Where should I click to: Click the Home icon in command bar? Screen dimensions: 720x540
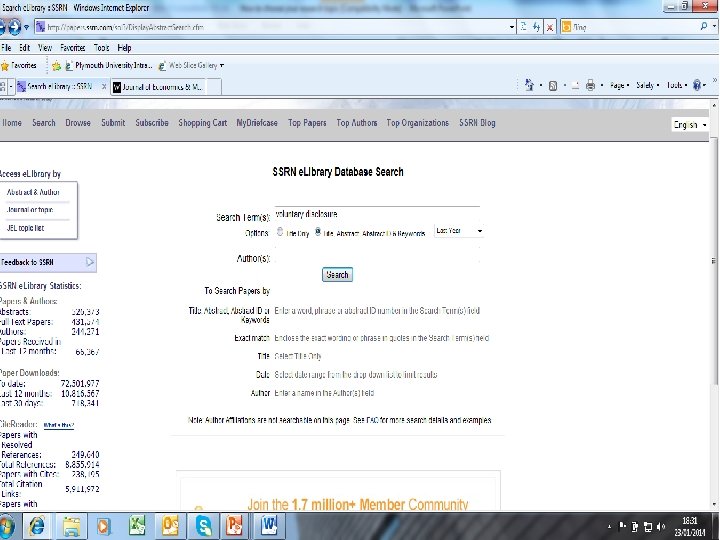click(x=529, y=85)
